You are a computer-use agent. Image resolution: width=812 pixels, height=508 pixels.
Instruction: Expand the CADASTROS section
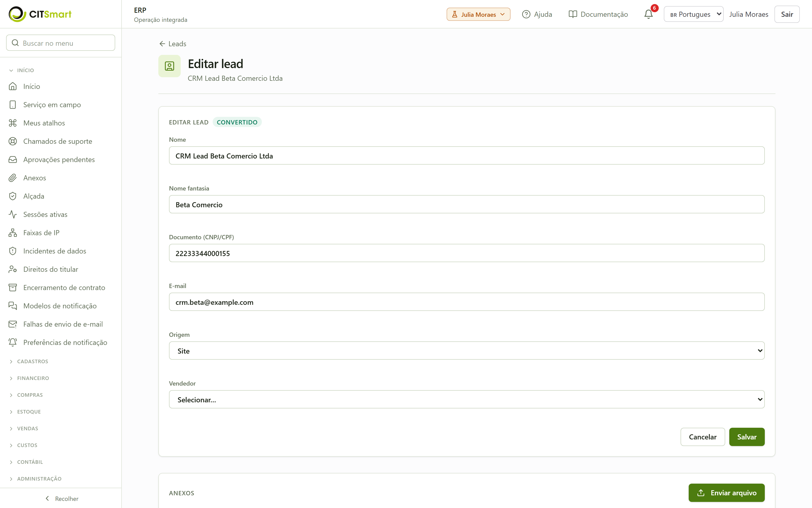(29, 361)
